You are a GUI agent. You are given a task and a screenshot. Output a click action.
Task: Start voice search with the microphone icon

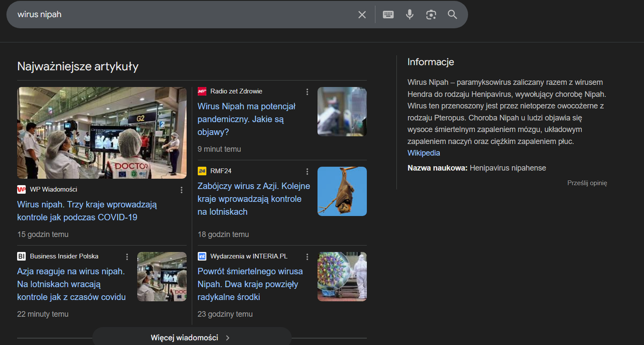(410, 15)
